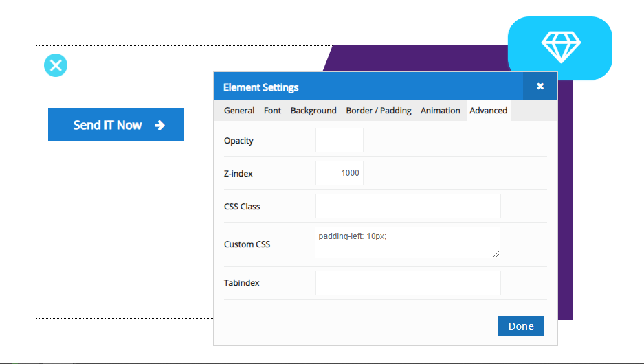Image resolution: width=644 pixels, height=364 pixels.
Task: Click the arrow icon on Send IT Now
Action: [x=159, y=125]
